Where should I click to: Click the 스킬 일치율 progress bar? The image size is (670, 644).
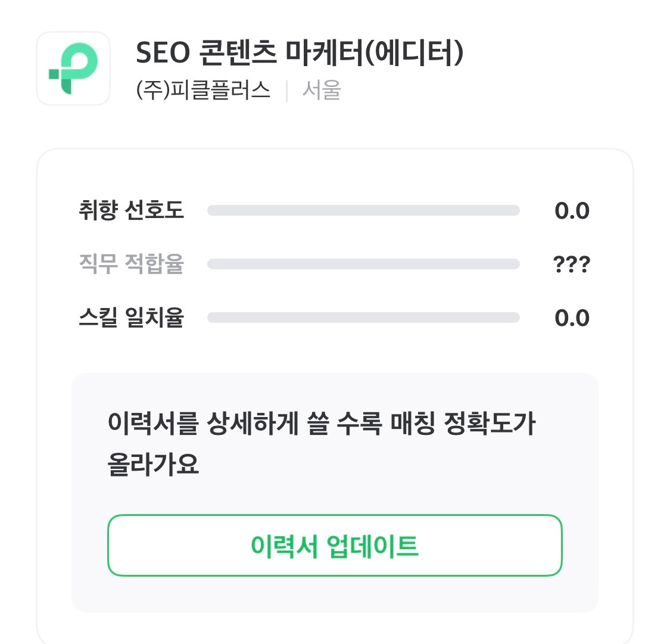coord(363,318)
